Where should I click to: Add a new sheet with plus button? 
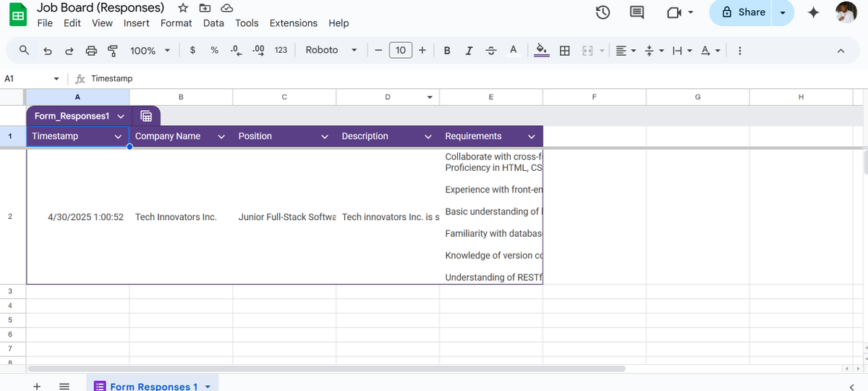37,386
